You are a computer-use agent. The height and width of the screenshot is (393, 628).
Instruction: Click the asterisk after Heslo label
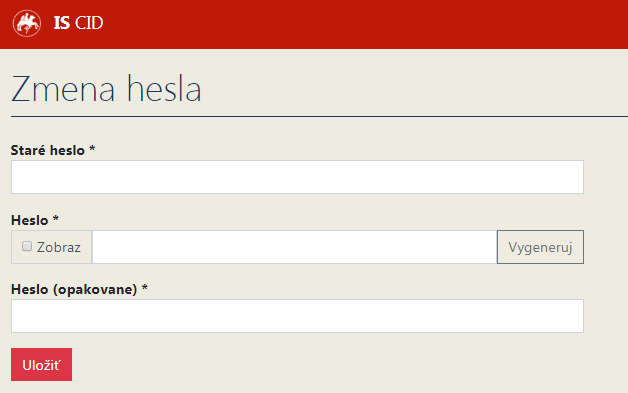56,218
